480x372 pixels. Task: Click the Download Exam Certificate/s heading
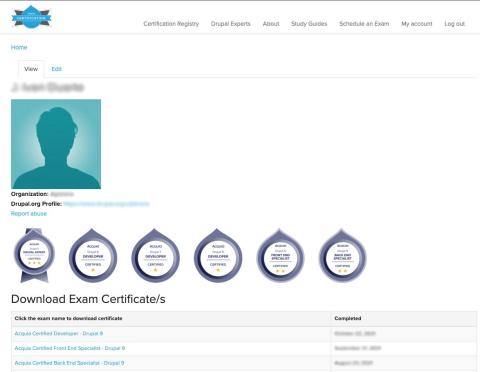(x=88, y=299)
